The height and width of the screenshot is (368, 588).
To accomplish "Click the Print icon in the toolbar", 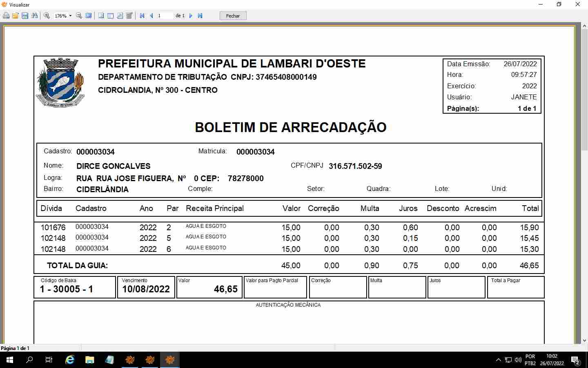I will pos(6,16).
